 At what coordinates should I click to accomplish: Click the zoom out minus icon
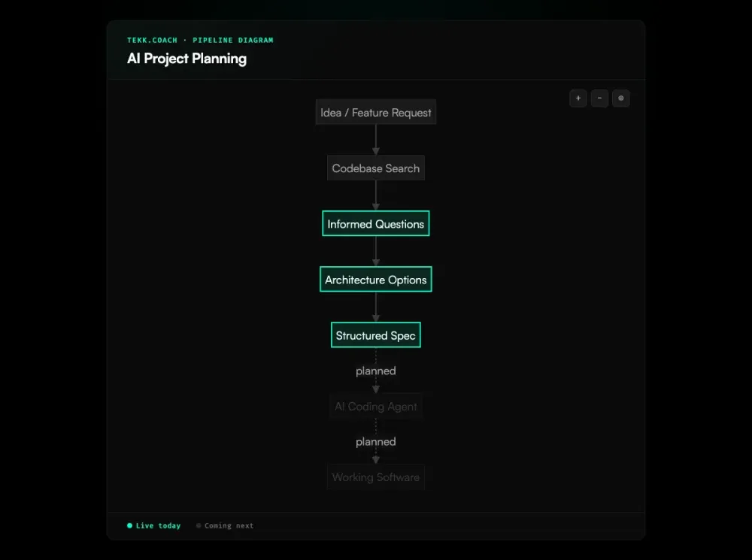point(599,98)
